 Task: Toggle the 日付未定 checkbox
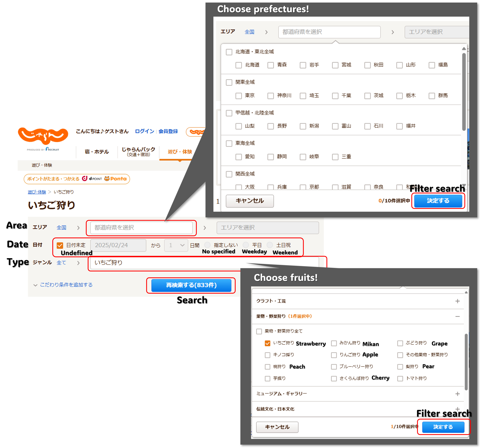click(x=60, y=245)
